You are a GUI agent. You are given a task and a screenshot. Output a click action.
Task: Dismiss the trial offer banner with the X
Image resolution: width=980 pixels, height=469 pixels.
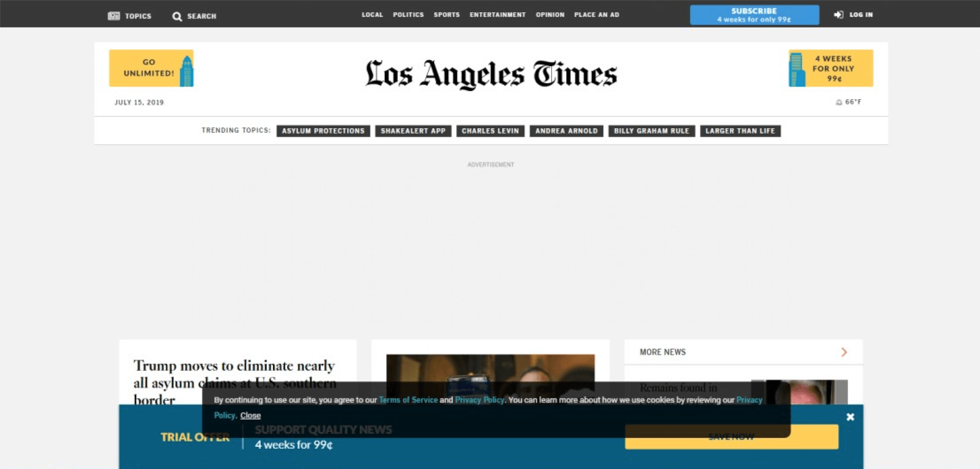click(x=851, y=417)
